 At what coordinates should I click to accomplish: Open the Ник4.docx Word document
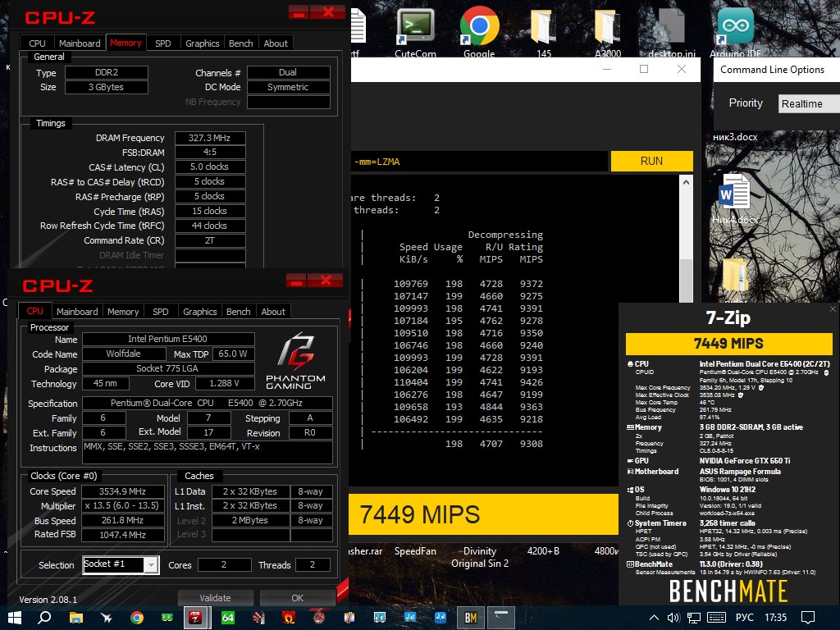734,199
